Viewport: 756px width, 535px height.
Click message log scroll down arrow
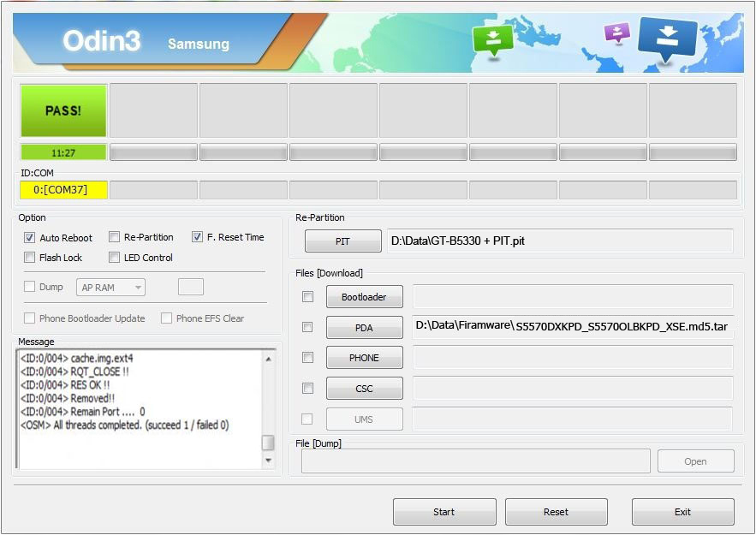click(269, 461)
